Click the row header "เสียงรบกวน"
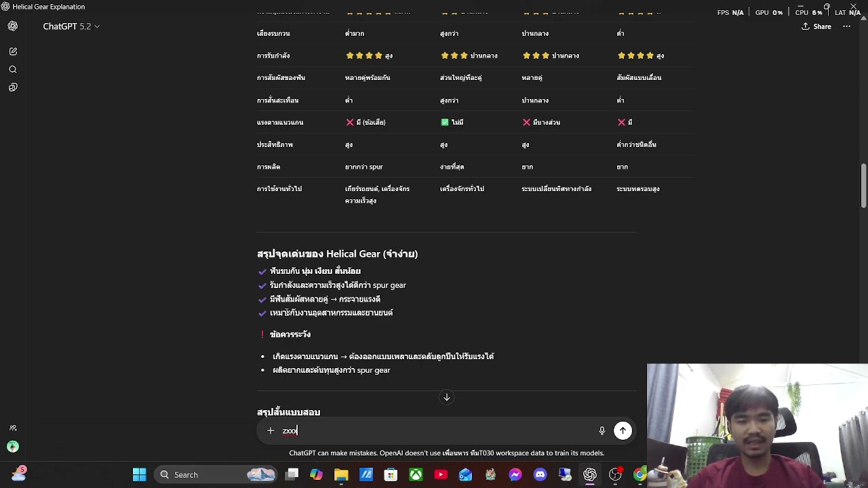Image resolution: width=868 pixels, height=488 pixels. pos(273,33)
